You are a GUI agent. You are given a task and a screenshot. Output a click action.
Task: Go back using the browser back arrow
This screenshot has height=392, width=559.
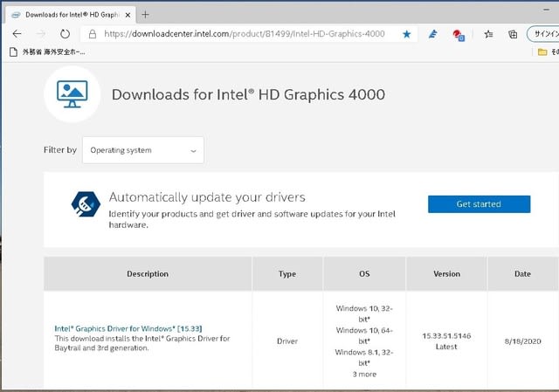(17, 34)
